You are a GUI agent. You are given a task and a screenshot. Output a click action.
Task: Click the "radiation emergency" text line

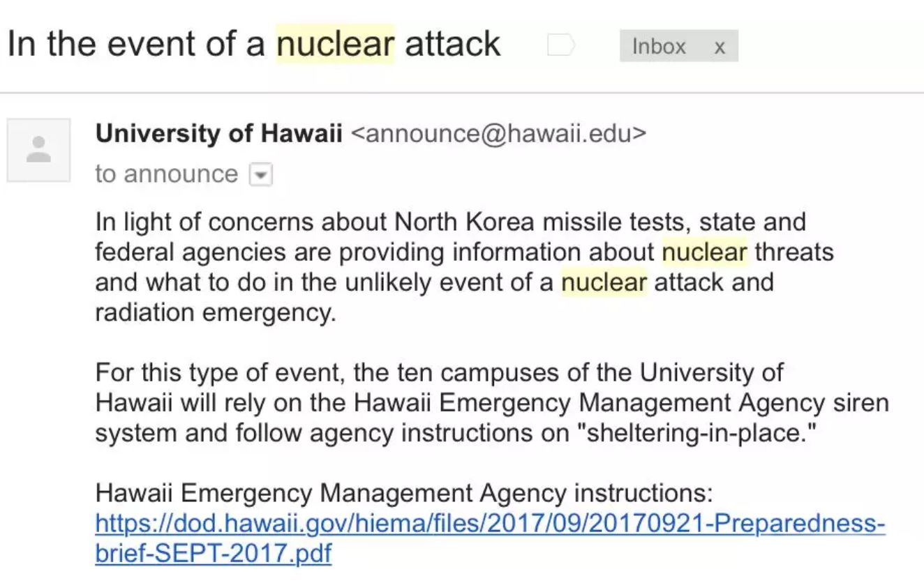coord(216,313)
